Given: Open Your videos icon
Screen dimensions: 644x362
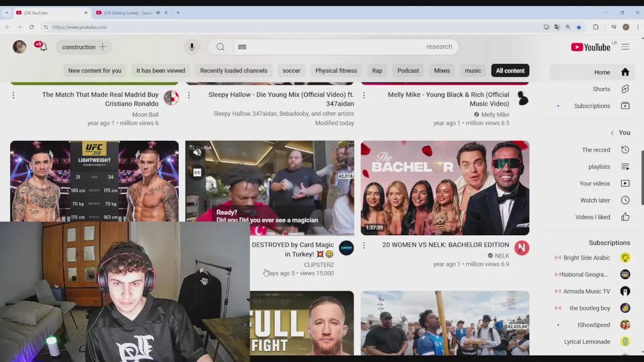Looking at the screenshot, I should pyautogui.click(x=625, y=184).
